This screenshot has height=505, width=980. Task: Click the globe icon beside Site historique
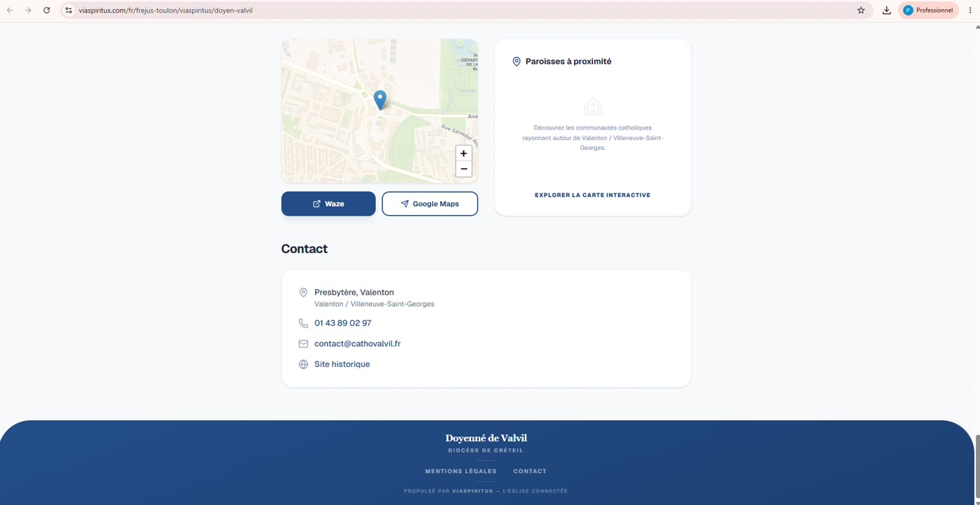pyautogui.click(x=303, y=364)
